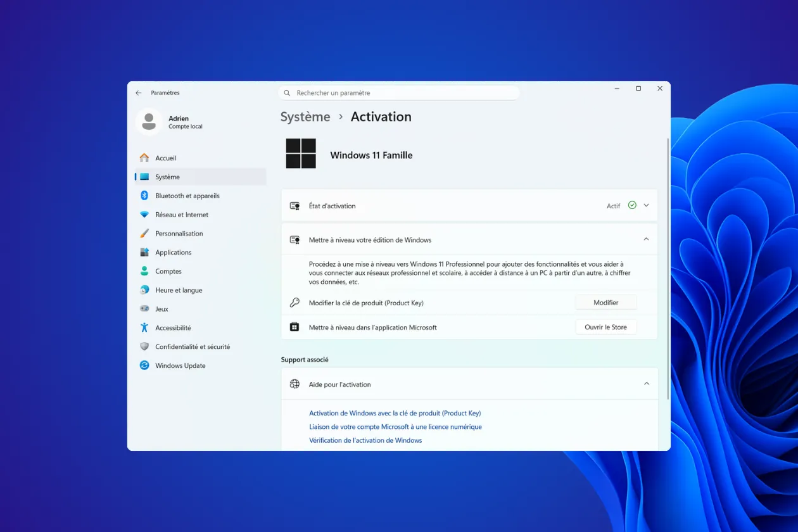This screenshot has width=798, height=532.
Task: Click the Heure et langue globe icon
Action: tap(144, 290)
